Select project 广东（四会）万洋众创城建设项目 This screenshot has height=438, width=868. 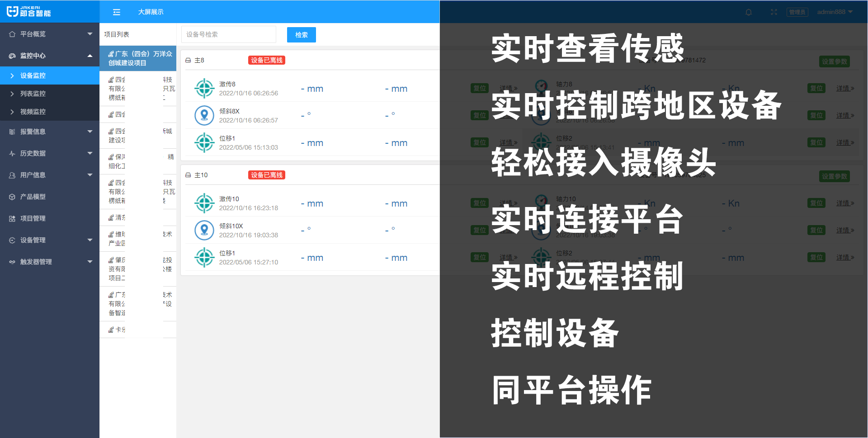point(138,58)
